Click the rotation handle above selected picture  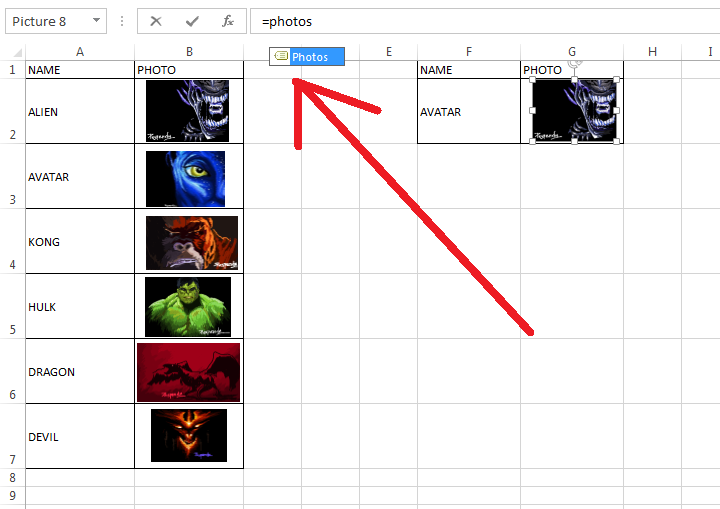[574, 63]
